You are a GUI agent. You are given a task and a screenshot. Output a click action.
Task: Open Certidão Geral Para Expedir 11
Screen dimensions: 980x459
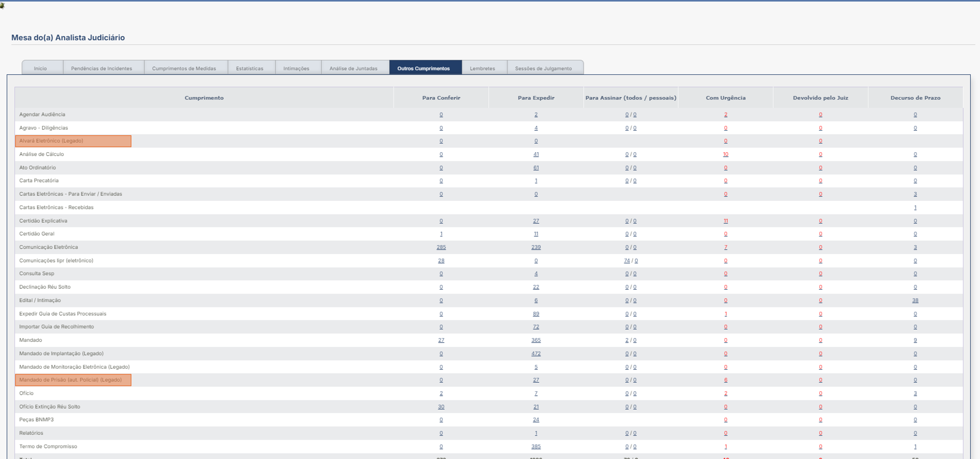point(536,234)
